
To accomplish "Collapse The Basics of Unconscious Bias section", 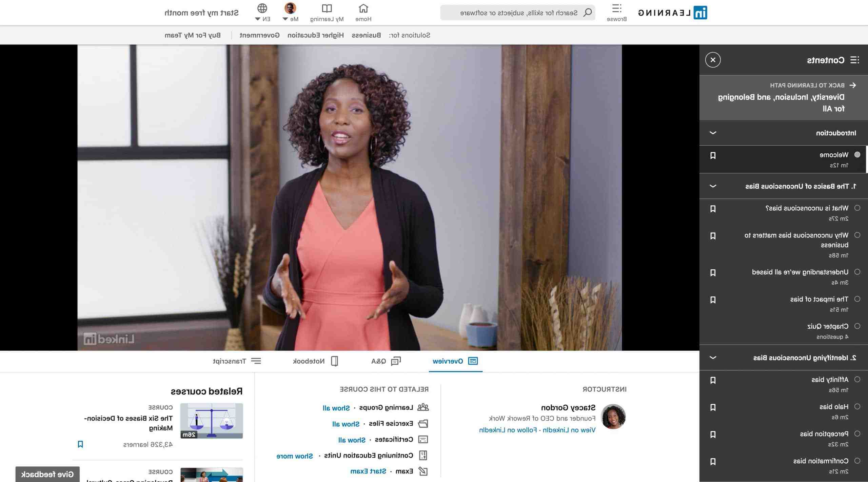I will [713, 186].
